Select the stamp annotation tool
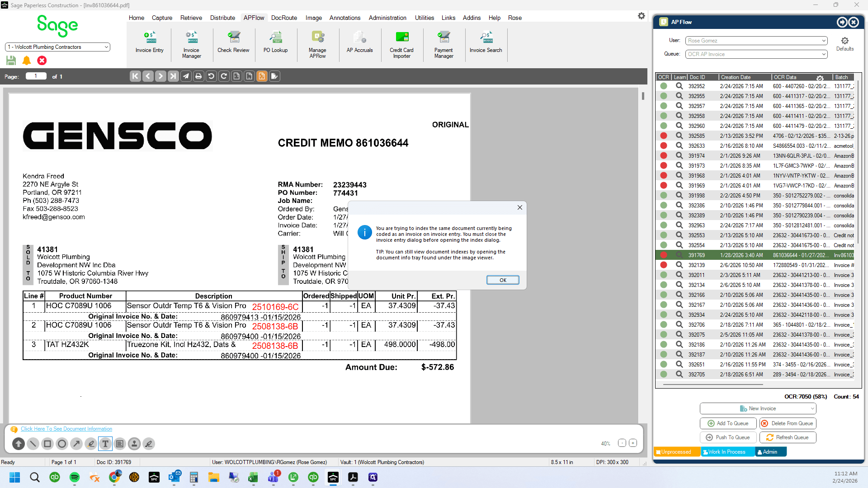The height and width of the screenshot is (488, 868). 134,444
